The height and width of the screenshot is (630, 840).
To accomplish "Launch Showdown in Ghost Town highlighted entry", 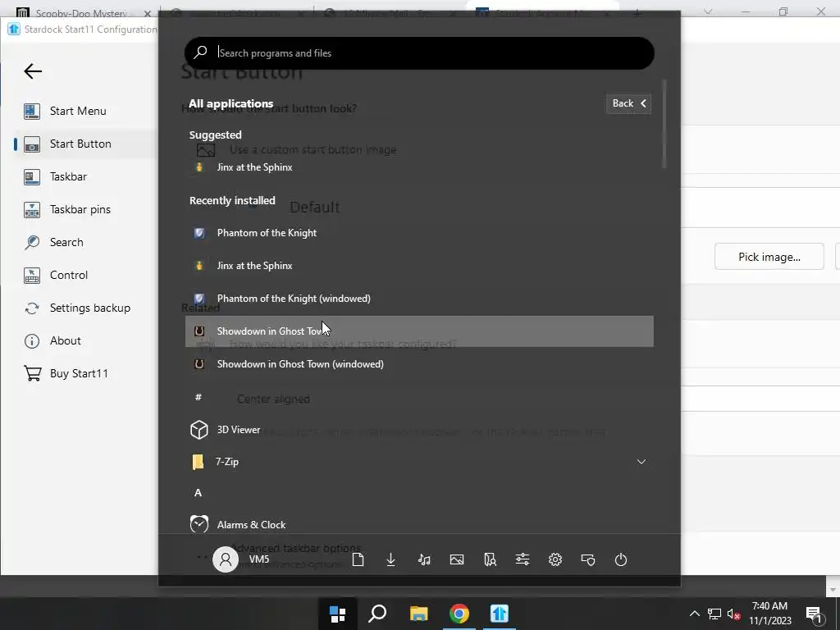I will click(419, 331).
